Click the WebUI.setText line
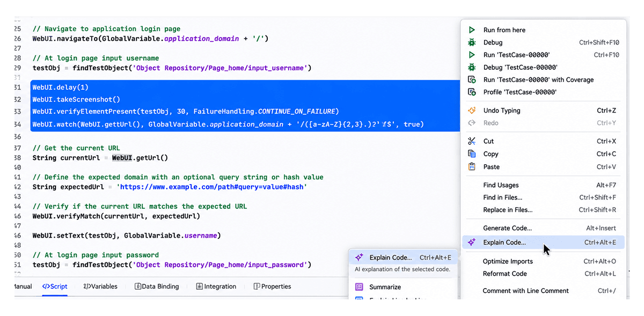This screenshot has width=644, height=316. (126, 236)
